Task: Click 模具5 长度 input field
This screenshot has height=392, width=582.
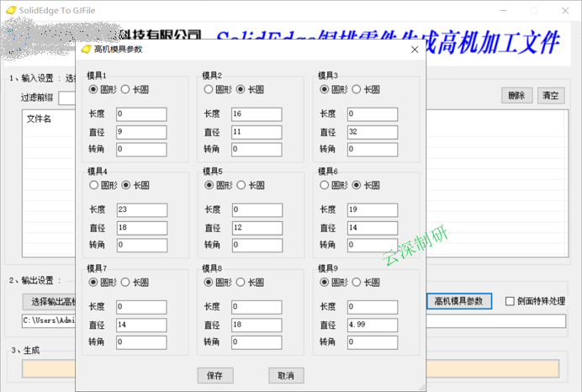Action: (x=257, y=209)
